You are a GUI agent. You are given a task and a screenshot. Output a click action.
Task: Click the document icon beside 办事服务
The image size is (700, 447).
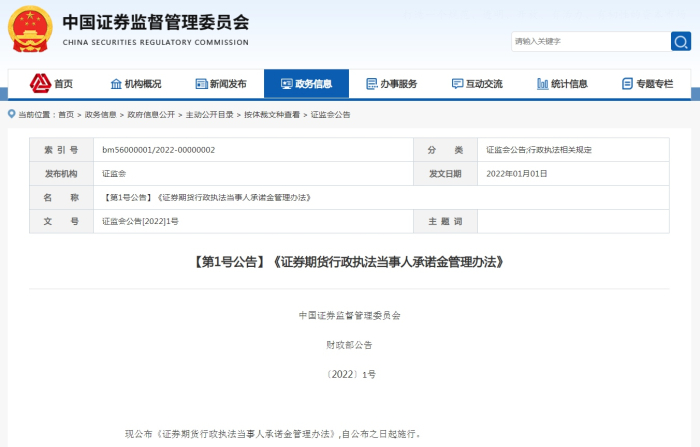tap(372, 84)
